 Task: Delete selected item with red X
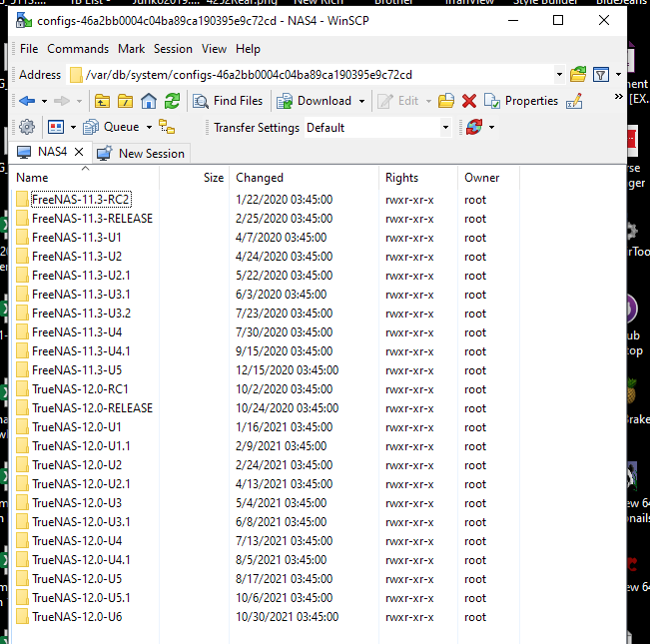469,101
